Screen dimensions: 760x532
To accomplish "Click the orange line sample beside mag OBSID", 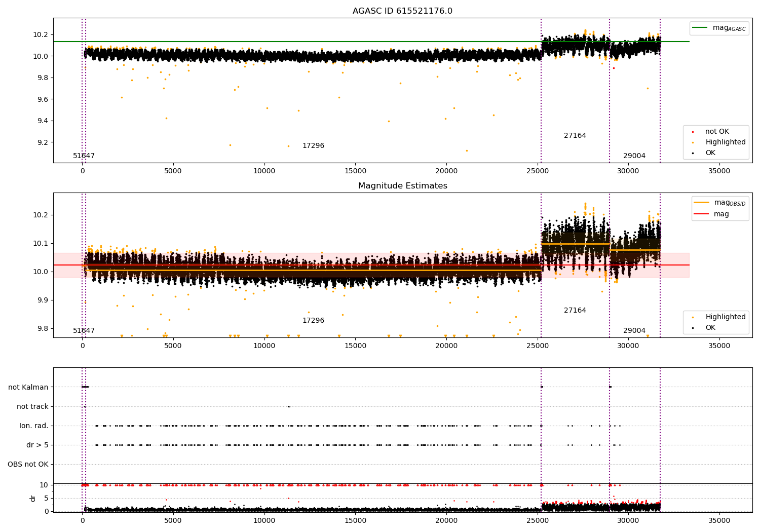I will pyautogui.click(x=702, y=203).
